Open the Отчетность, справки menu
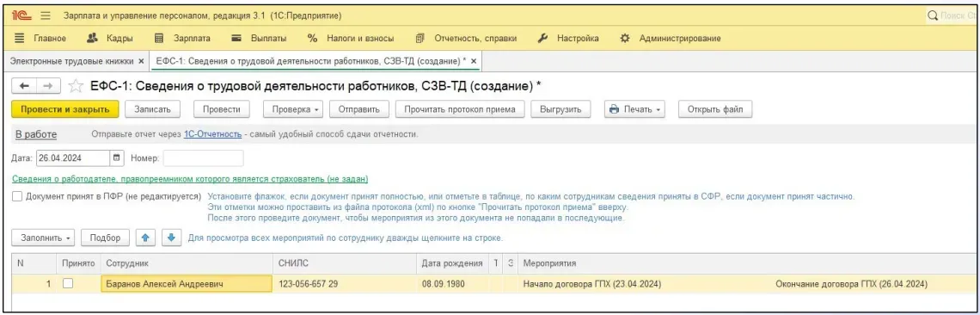 point(466,38)
